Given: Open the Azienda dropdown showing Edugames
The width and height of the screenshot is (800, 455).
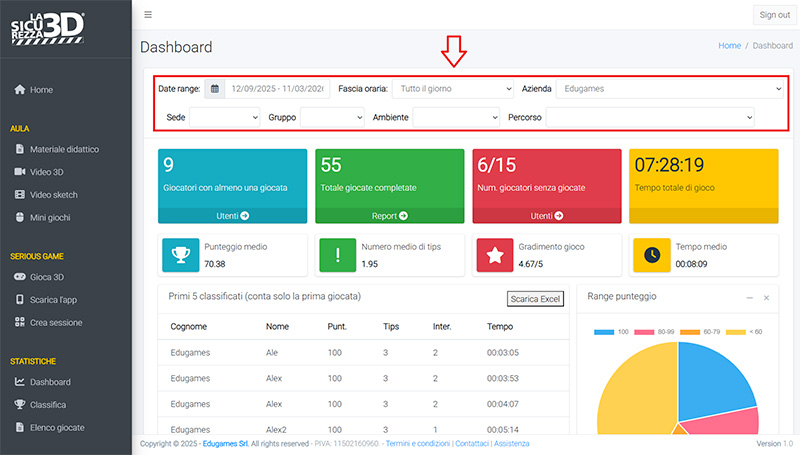Looking at the screenshot, I should click(670, 89).
